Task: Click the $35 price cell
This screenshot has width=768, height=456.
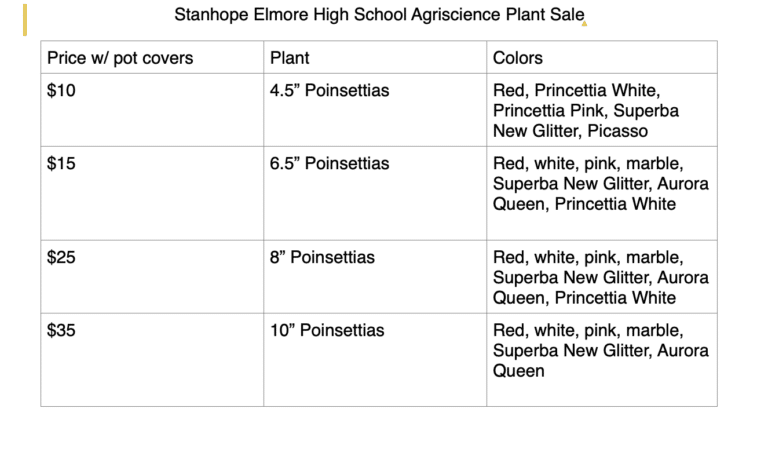Action: pyautogui.click(x=61, y=331)
